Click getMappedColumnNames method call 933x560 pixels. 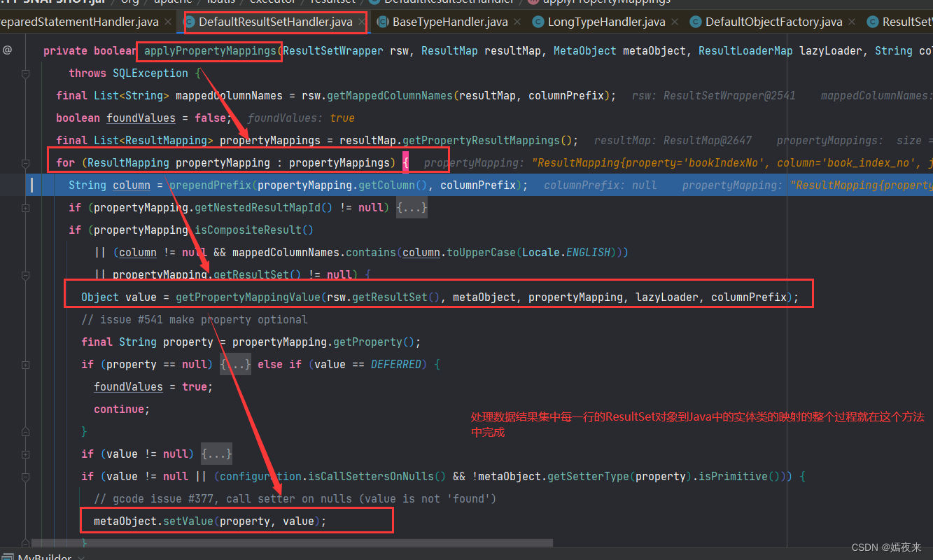[390, 96]
